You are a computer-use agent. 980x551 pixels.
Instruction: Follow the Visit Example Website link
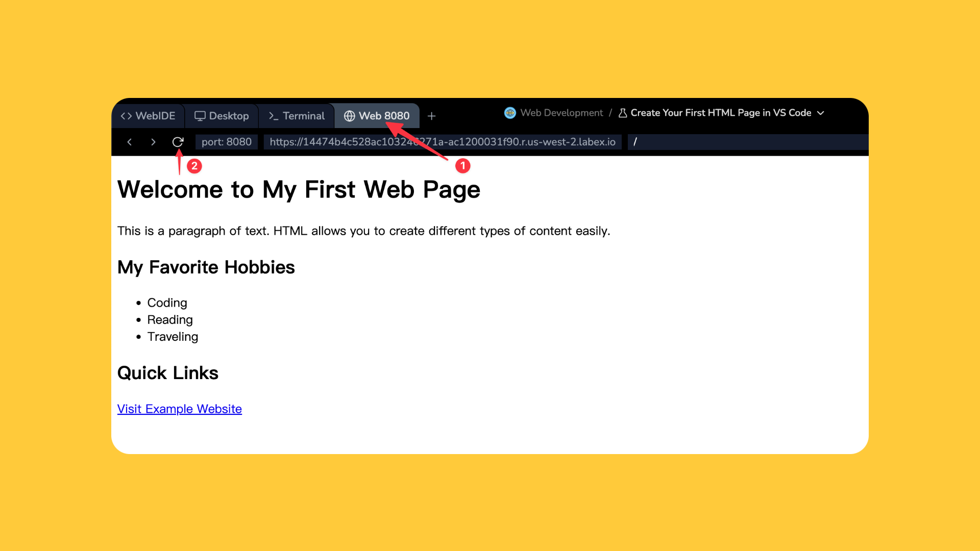pyautogui.click(x=179, y=409)
